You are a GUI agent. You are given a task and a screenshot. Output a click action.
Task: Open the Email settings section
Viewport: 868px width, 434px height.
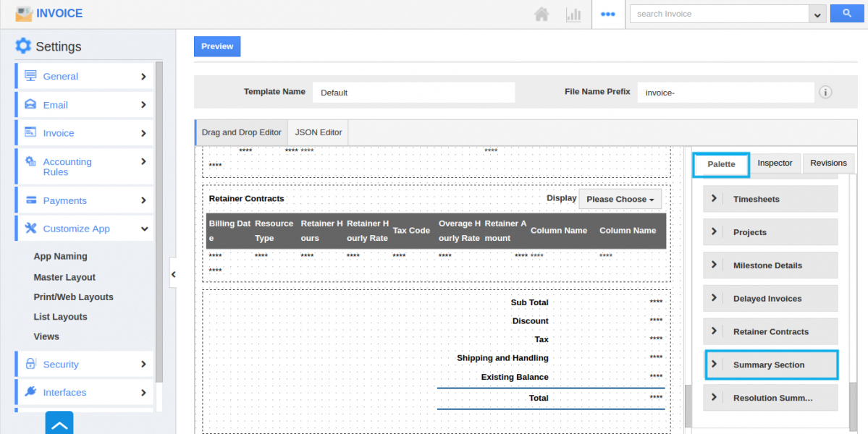pos(84,105)
